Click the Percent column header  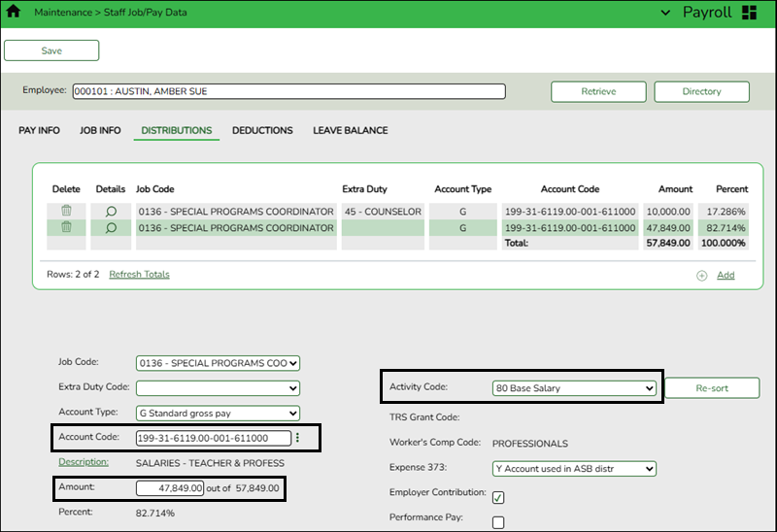click(732, 188)
